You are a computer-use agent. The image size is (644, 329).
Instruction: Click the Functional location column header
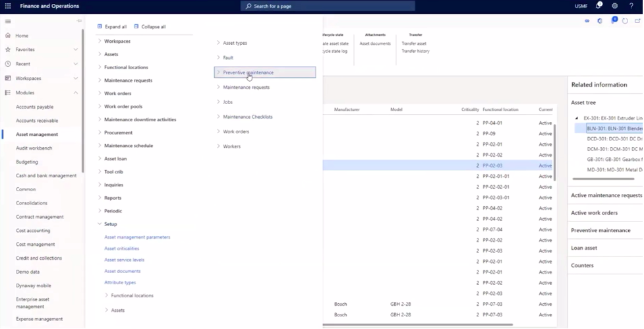pos(500,109)
